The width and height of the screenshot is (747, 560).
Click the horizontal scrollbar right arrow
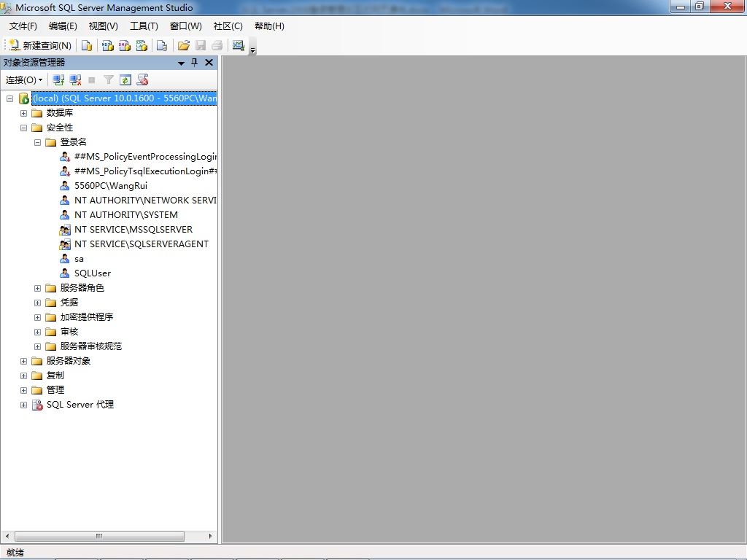210,536
